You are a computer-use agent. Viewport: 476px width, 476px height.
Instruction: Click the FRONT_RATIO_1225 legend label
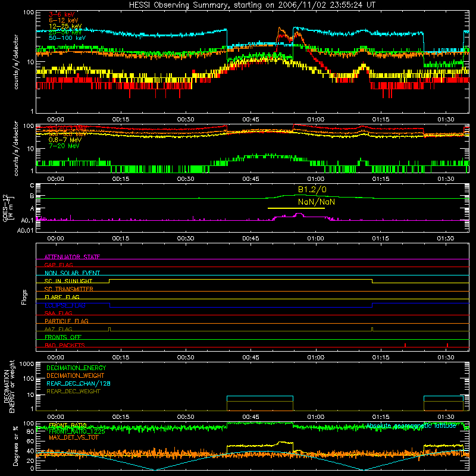[77, 431]
